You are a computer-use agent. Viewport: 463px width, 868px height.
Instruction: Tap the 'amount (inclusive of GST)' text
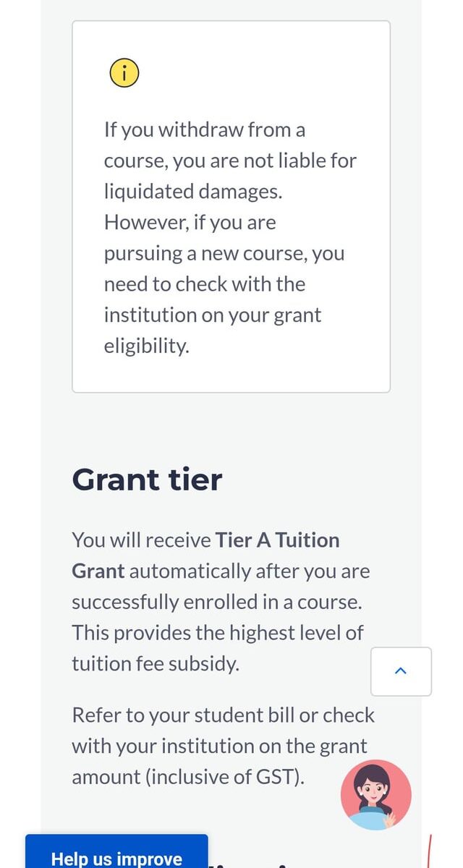click(x=188, y=777)
